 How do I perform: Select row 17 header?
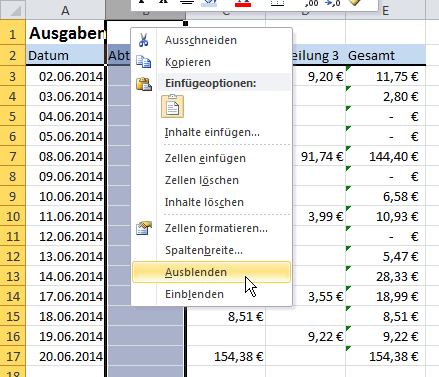13,356
